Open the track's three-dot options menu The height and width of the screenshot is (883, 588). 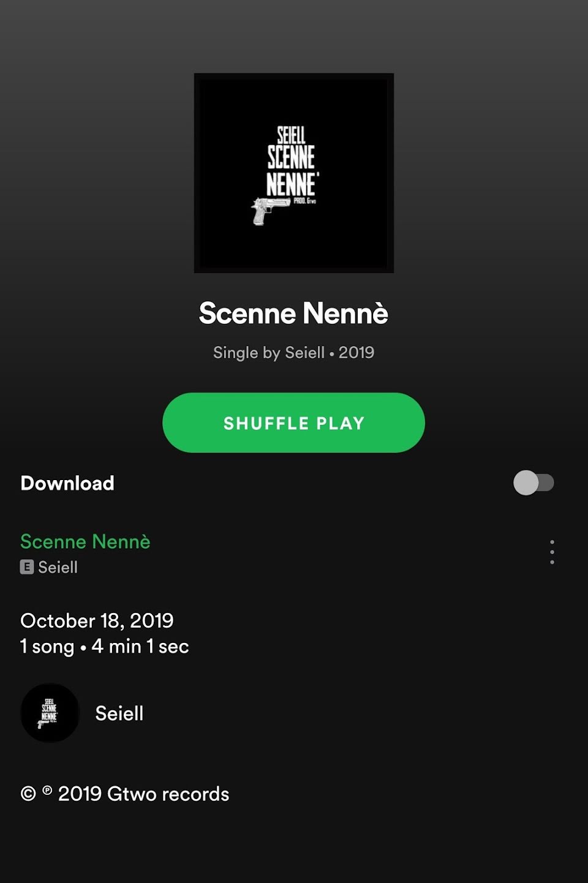click(552, 552)
